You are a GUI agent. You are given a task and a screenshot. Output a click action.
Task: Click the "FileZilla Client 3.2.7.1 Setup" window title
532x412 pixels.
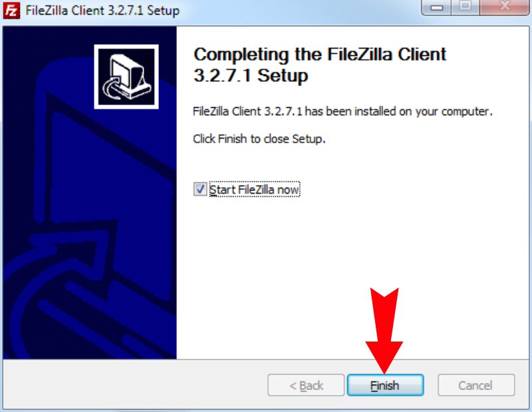click(x=102, y=10)
